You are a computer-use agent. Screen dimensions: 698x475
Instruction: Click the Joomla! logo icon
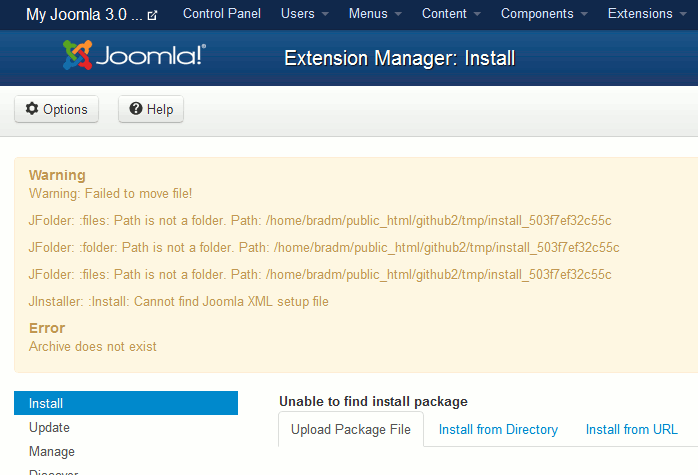(79, 57)
